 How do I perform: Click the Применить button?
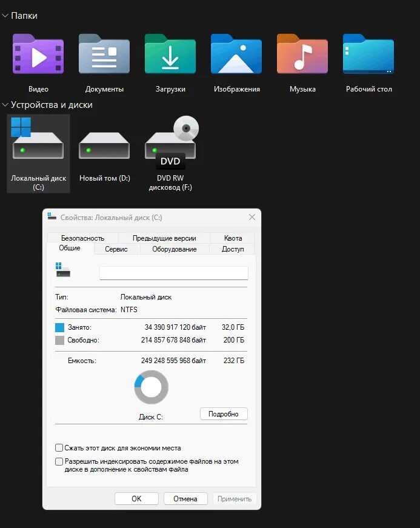234,499
